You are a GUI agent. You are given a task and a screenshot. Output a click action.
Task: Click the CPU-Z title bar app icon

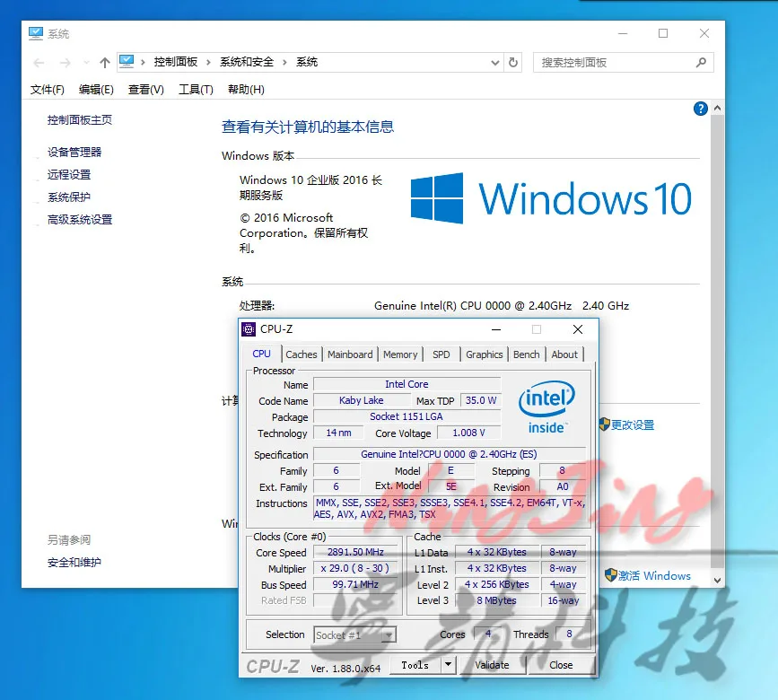pos(248,329)
